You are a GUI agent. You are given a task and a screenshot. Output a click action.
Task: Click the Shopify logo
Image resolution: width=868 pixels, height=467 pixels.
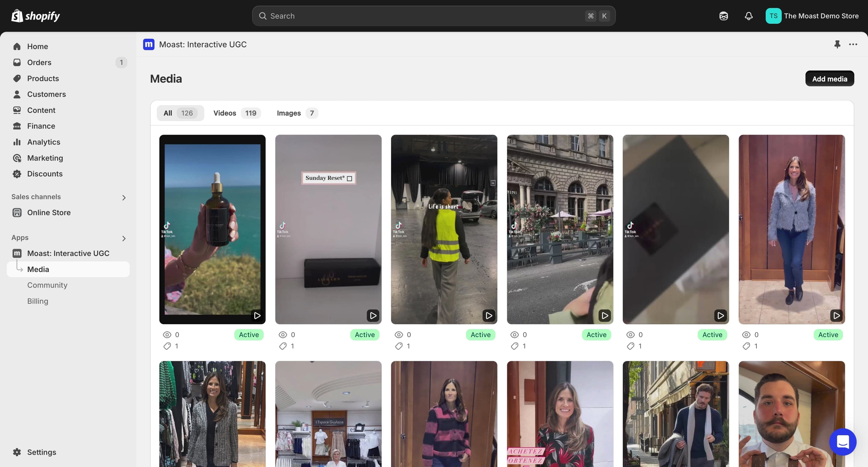(36, 16)
